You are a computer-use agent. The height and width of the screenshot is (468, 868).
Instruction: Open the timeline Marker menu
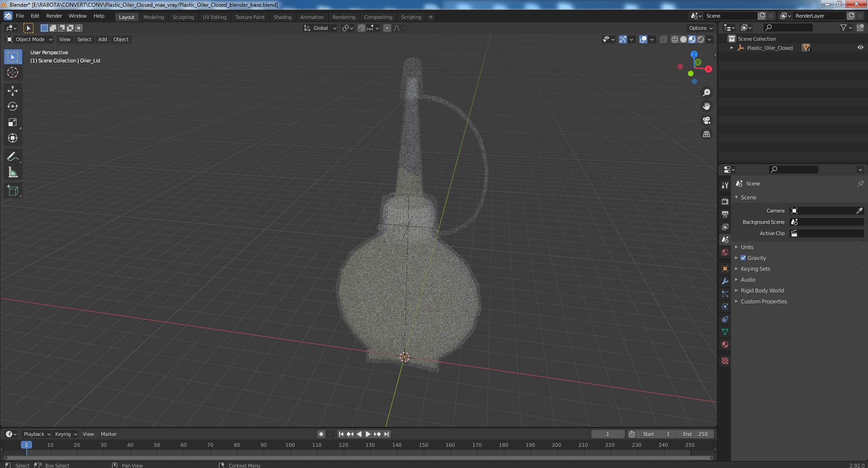[109, 434]
